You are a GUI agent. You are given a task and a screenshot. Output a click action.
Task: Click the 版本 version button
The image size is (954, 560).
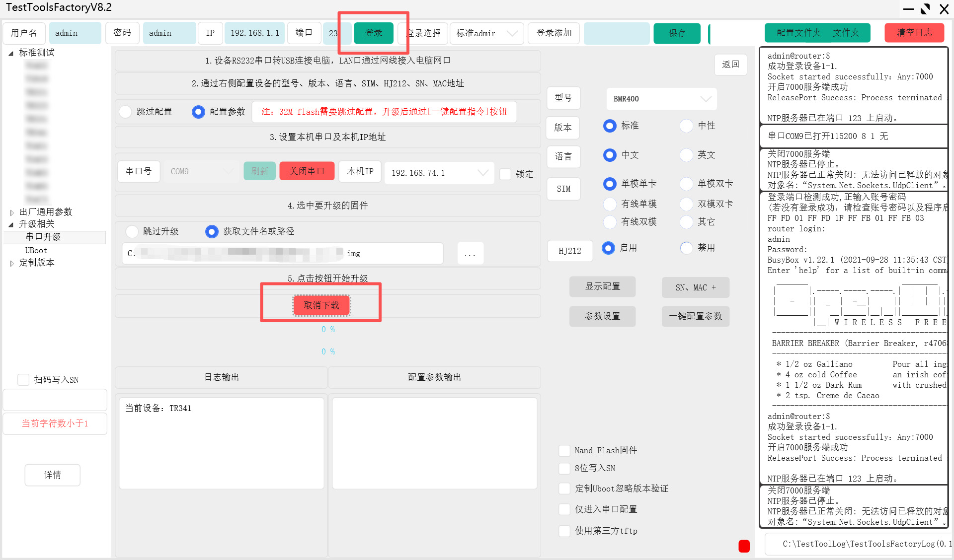pos(562,128)
